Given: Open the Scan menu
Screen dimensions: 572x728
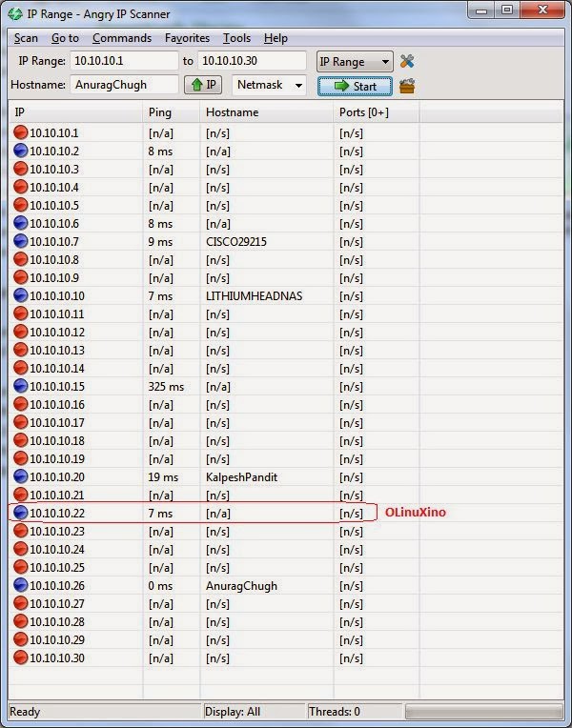Looking at the screenshot, I should pyautogui.click(x=26, y=38).
